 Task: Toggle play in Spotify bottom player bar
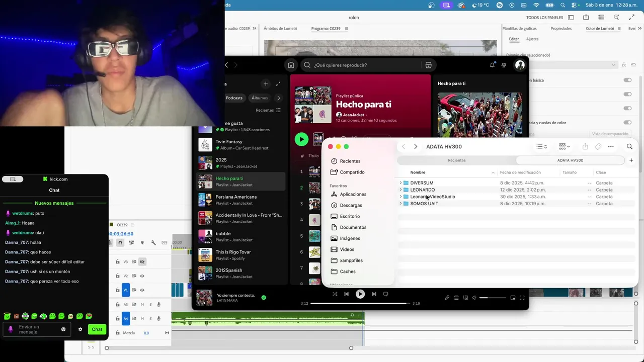click(360, 294)
